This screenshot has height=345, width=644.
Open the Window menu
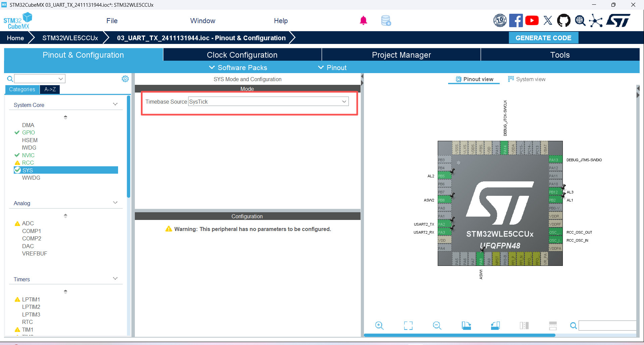[x=203, y=21]
